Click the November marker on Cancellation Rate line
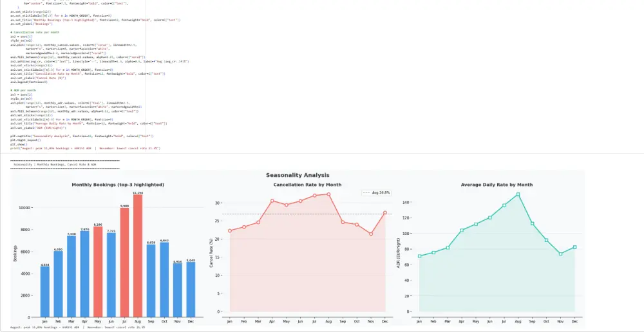 click(x=371, y=234)
